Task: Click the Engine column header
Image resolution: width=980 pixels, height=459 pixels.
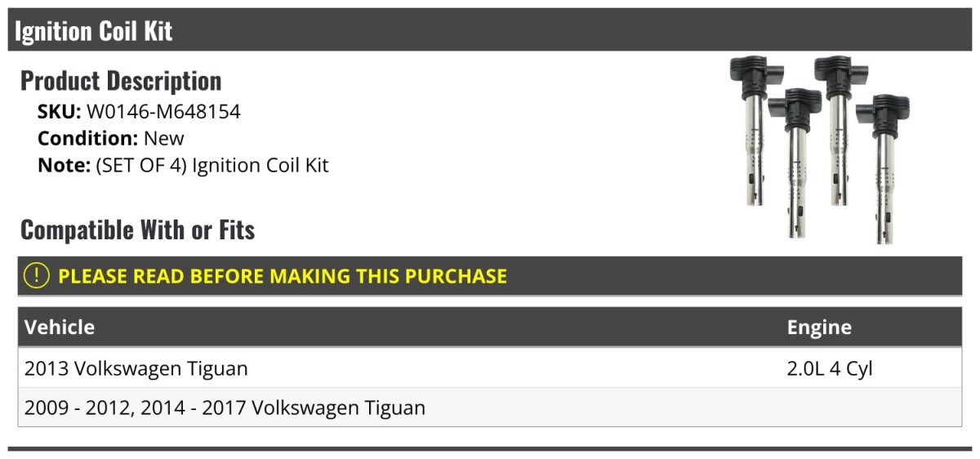Action: 819,328
